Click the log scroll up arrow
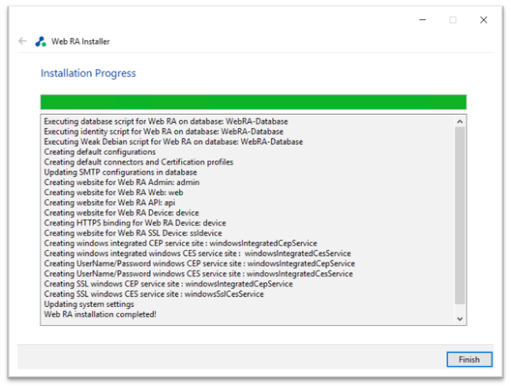Viewport: 511px width, 388px height. point(460,122)
